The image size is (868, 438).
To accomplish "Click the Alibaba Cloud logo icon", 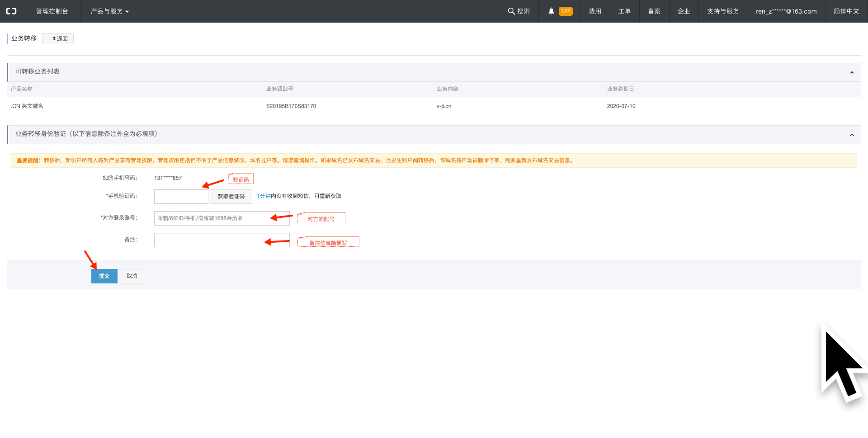I will pyautogui.click(x=11, y=11).
